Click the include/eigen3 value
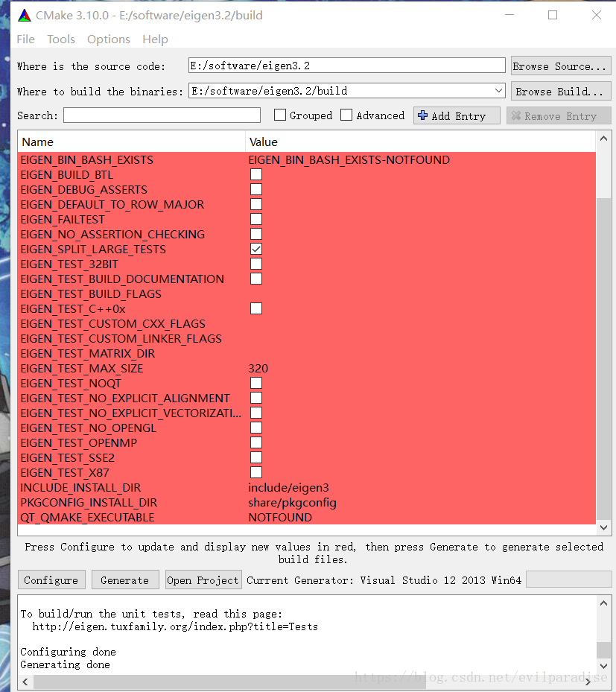 [x=288, y=488]
